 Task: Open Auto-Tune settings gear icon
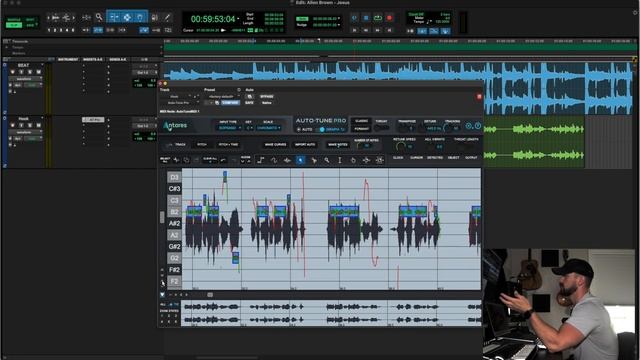(x=469, y=126)
